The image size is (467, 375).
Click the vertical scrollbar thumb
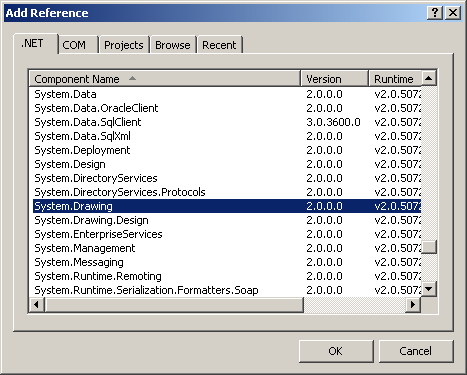click(x=429, y=247)
